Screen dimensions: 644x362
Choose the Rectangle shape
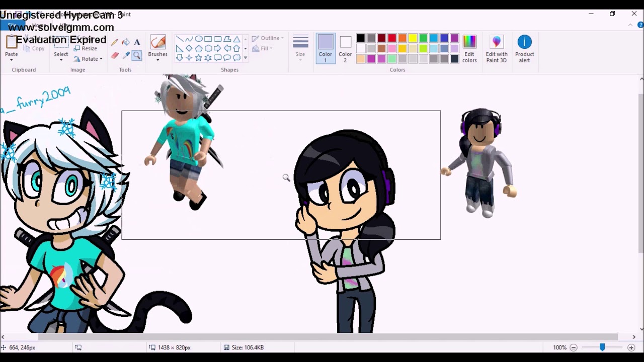pos(208,39)
